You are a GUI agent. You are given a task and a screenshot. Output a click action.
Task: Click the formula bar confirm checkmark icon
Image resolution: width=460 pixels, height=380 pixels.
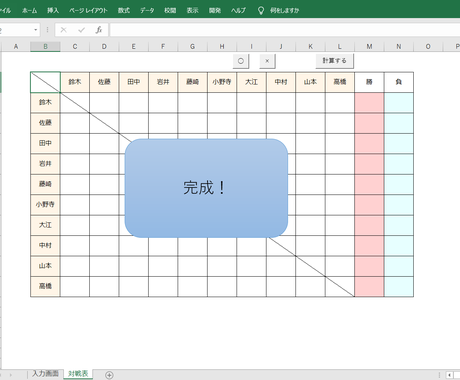click(x=81, y=30)
